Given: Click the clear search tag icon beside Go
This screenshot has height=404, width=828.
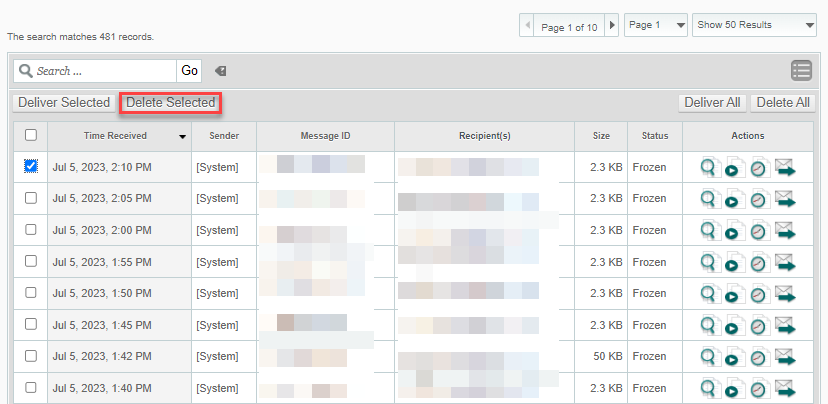Looking at the screenshot, I should click(x=221, y=71).
